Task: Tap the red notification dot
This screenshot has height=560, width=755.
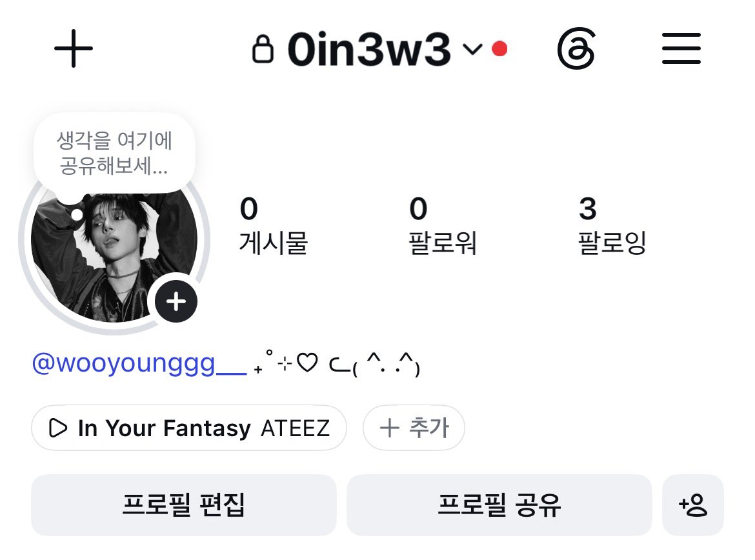Action: pyautogui.click(x=499, y=48)
